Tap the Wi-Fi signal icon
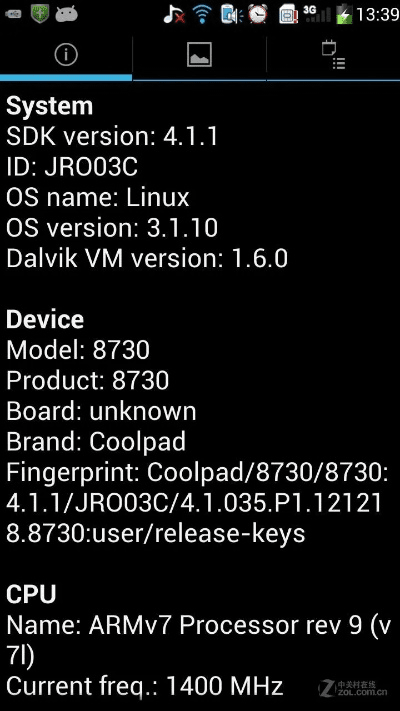This screenshot has width=400, height=711. pyautogui.click(x=202, y=14)
